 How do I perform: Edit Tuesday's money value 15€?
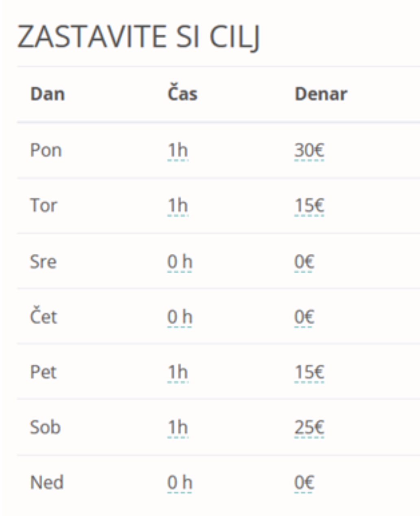309,206
